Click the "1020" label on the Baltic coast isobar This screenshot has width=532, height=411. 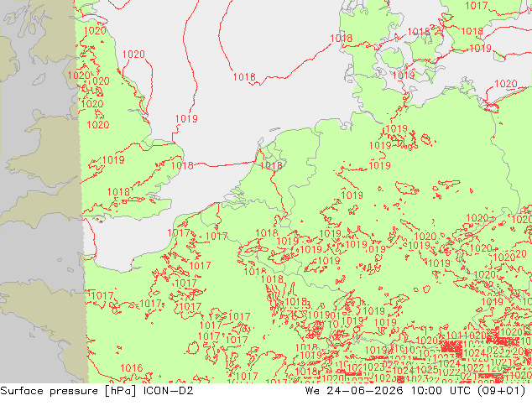click(x=506, y=83)
